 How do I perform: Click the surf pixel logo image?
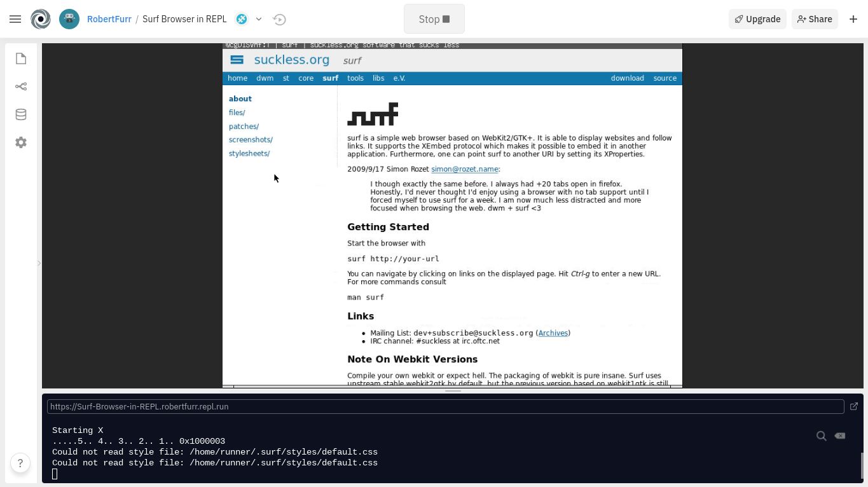(x=373, y=114)
